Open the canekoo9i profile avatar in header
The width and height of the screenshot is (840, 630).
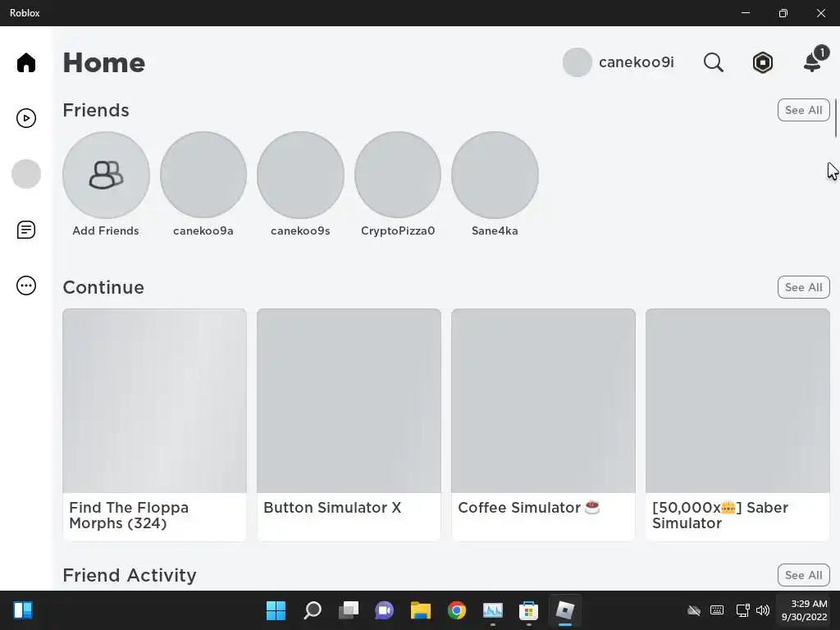tap(577, 62)
